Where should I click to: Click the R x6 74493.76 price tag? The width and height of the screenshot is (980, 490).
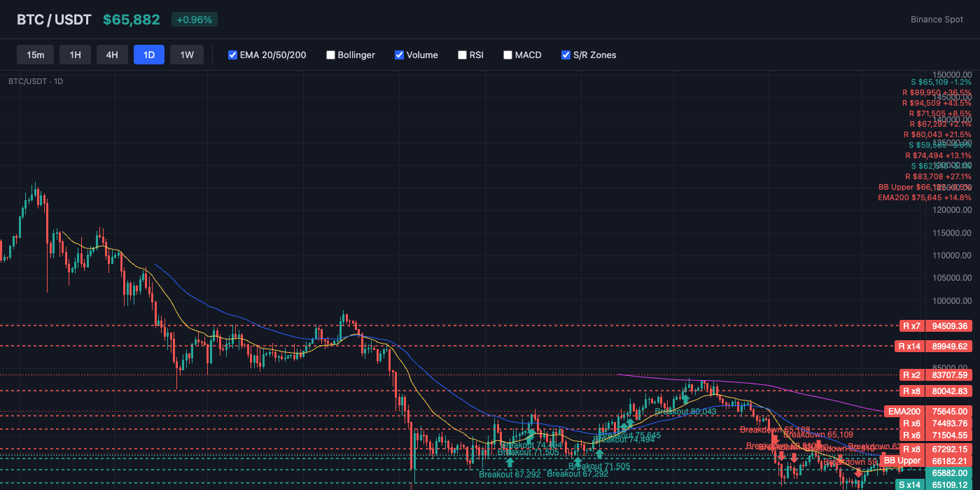click(937, 423)
